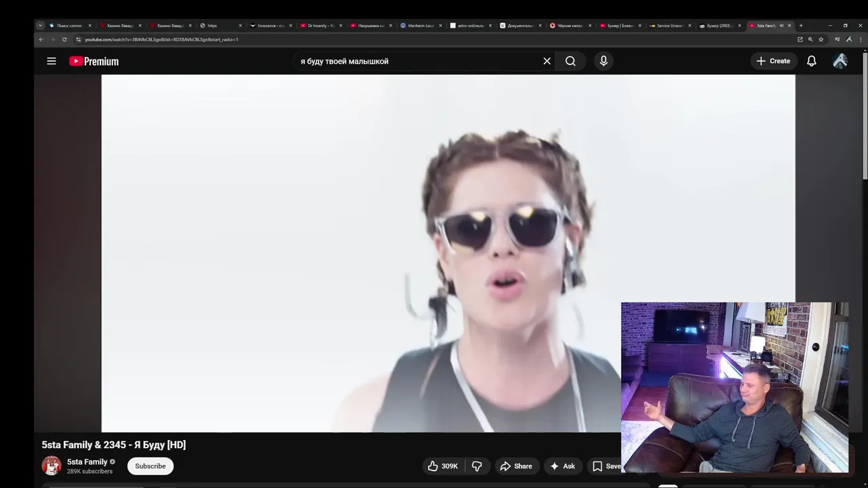The height and width of the screenshot is (488, 868).
Task: Switch to the Service Unavailable tab
Action: coord(670,26)
